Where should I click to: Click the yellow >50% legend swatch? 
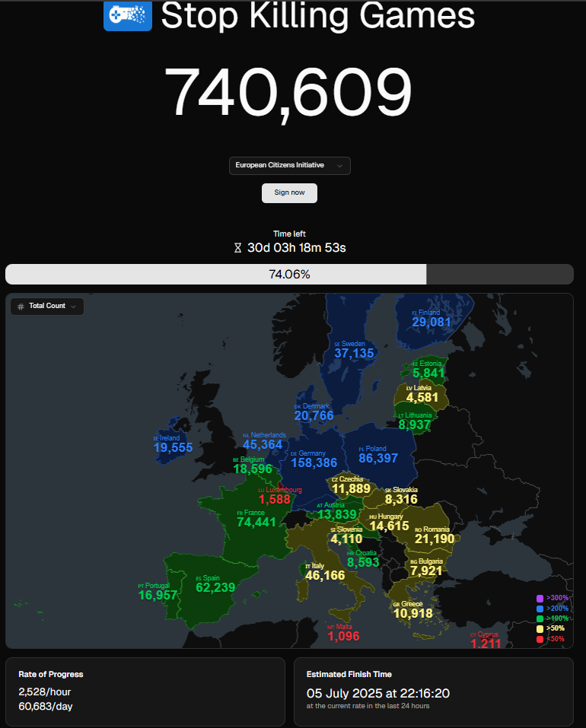[540, 629]
